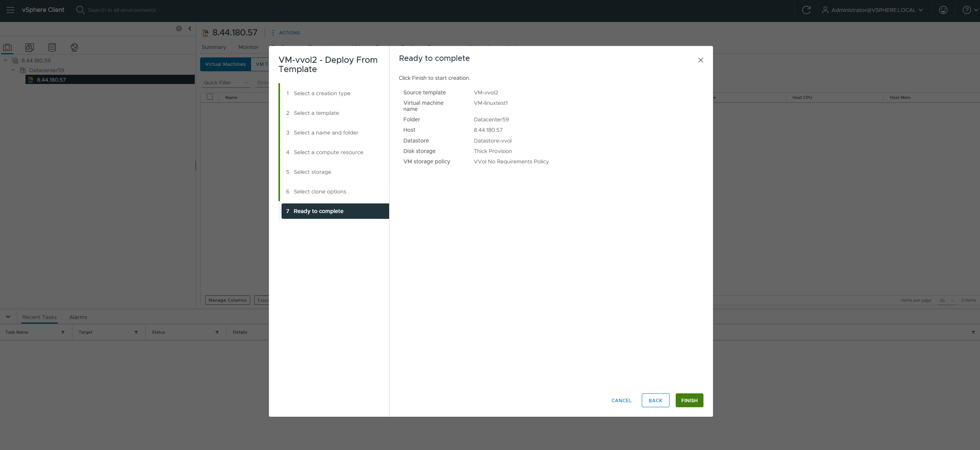Switch to the Alarms tab
Image resolution: width=980 pixels, height=450 pixels.
click(x=78, y=317)
